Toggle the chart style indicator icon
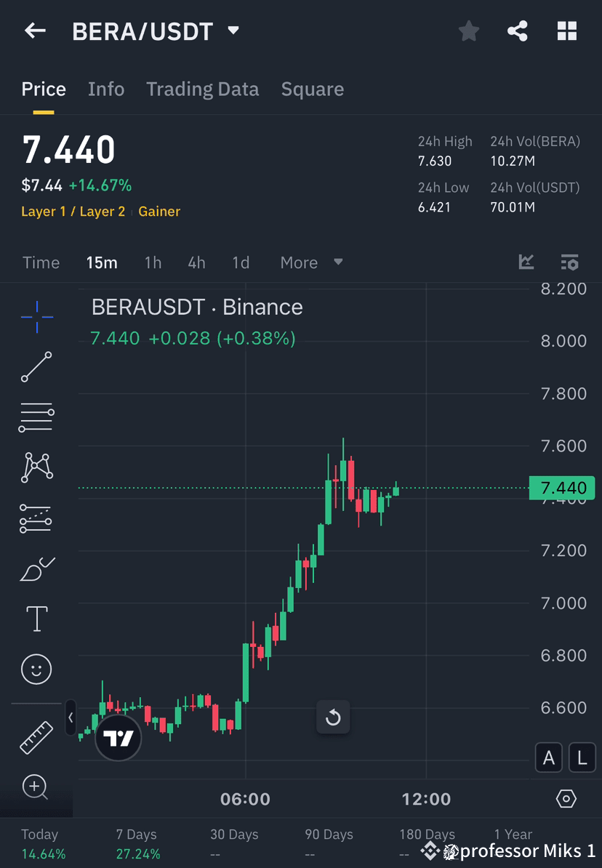Image resolution: width=602 pixels, height=868 pixels. tap(526, 262)
